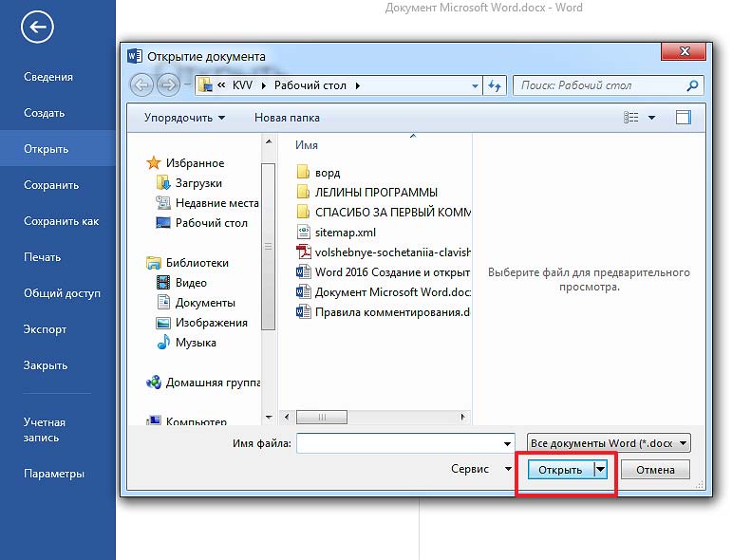The height and width of the screenshot is (560, 751).
Task: Open address bar history dropdown
Action: tap(475, 86)
